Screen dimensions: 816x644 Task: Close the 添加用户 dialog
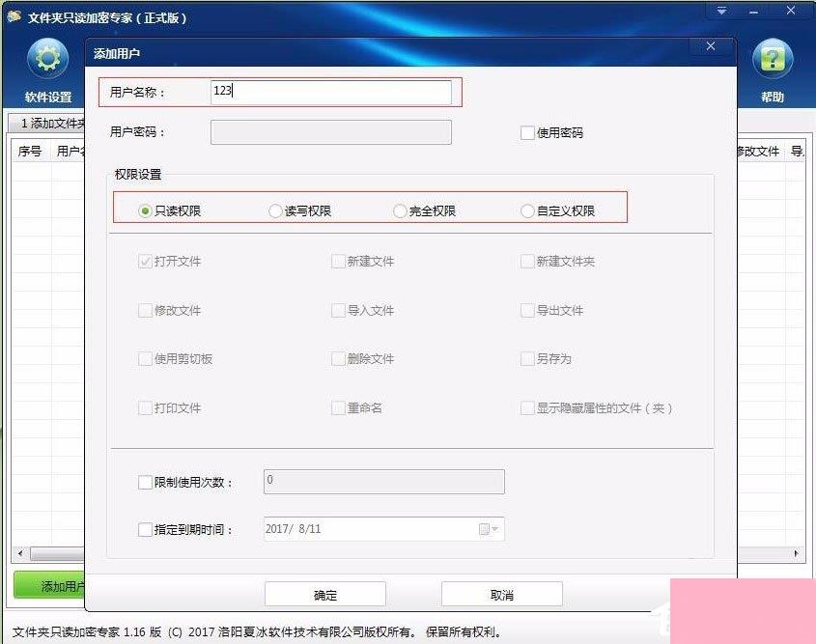point(711,46)
